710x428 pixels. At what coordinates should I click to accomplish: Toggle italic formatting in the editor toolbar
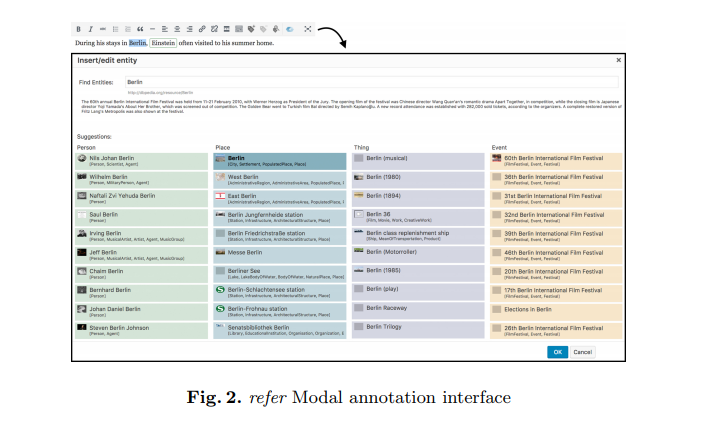[91, 29]
